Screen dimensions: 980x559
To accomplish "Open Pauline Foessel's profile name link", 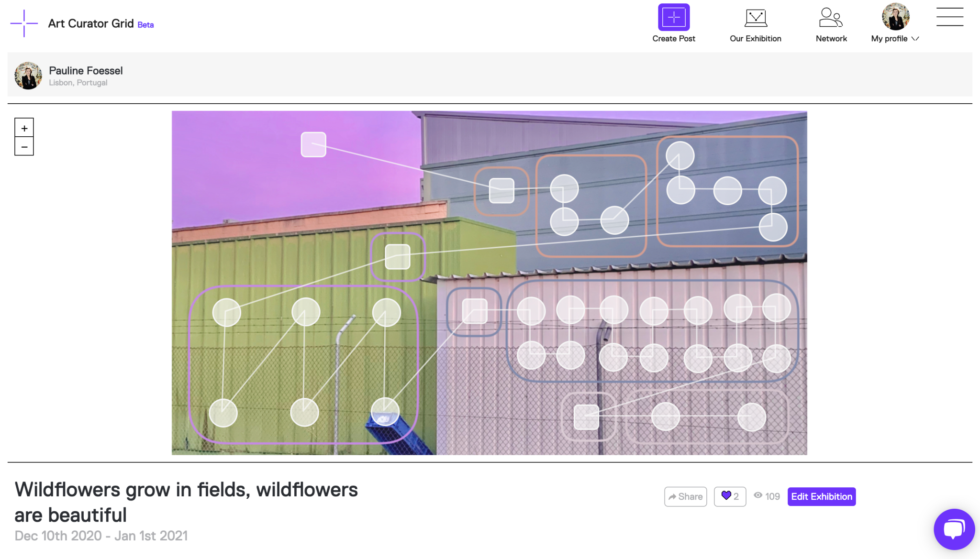I will (x=86, y=71).
